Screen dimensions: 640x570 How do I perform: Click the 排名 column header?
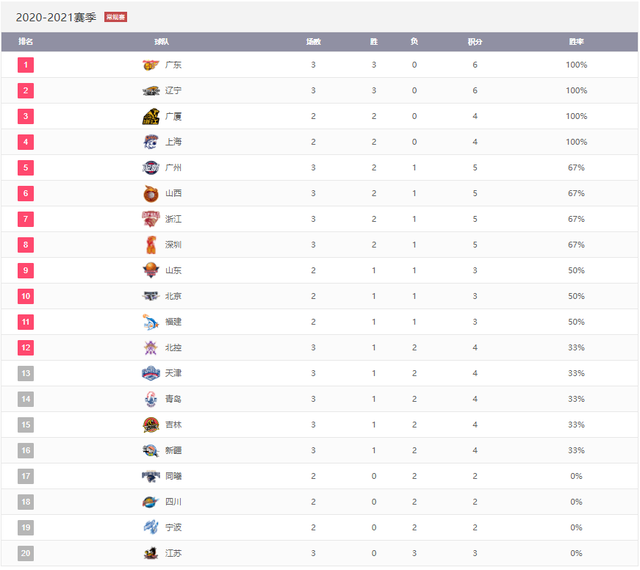click(x=26, y=42)
